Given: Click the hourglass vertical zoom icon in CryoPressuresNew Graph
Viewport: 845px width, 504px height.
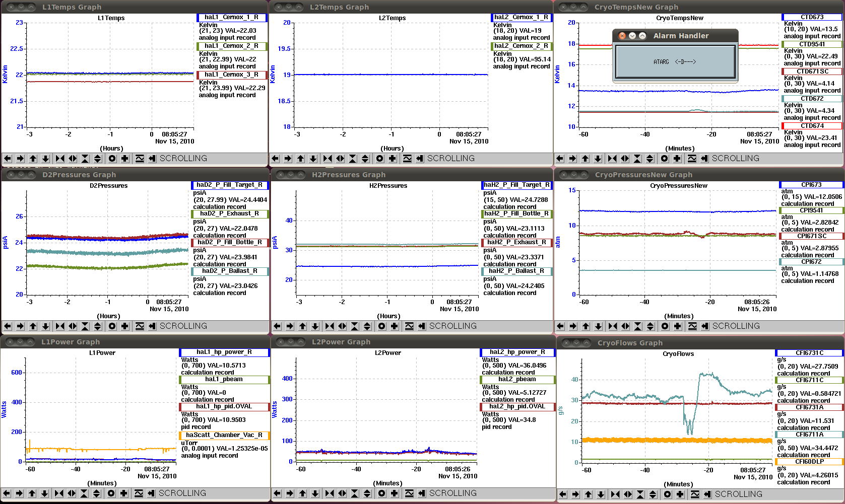Looking at the screenshot, I should 638,326.
